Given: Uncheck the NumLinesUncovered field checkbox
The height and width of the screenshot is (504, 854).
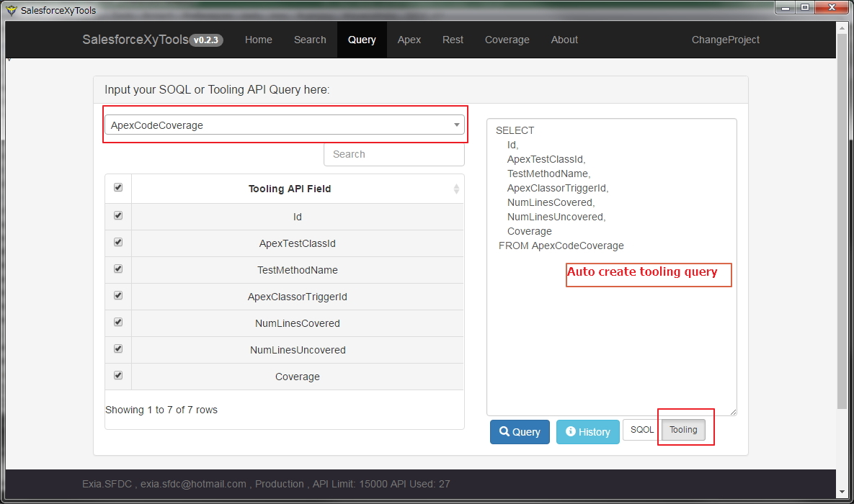Looking at the screenshot, I should (118, 349).
